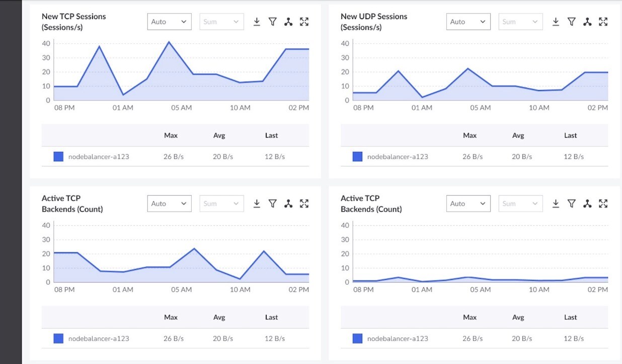Open filter for New TCP Sessions chart

(x=272, y=22)
